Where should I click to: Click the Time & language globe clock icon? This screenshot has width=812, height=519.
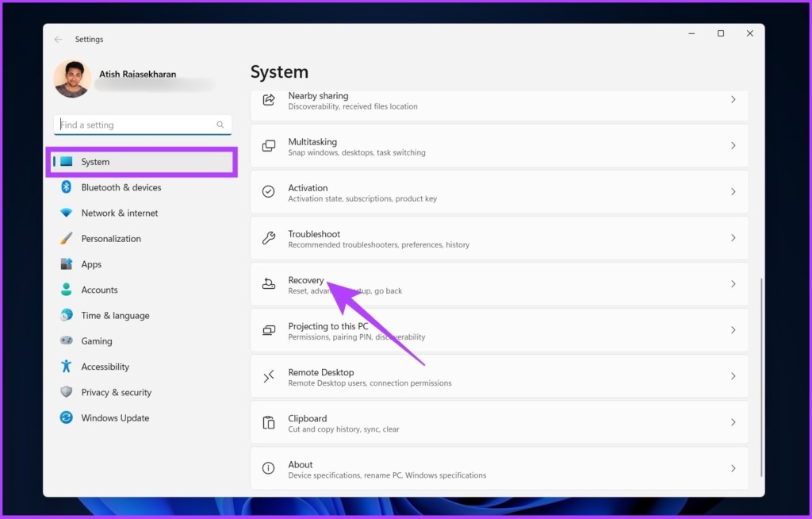point(67,315)
